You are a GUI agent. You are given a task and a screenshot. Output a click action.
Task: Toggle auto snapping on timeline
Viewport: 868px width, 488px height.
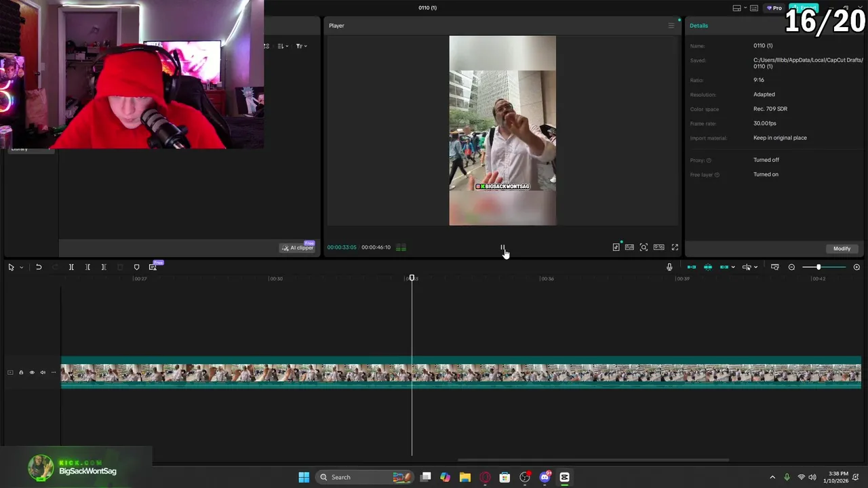point(708,267)
